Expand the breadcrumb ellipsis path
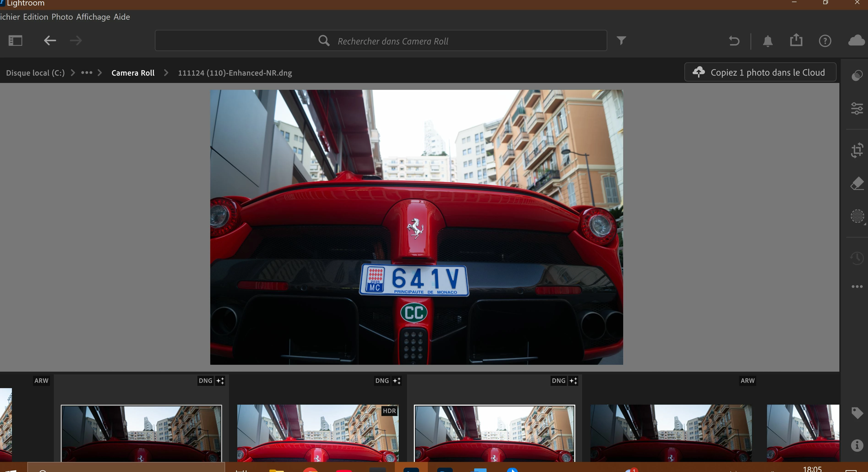 coord(87,73)
